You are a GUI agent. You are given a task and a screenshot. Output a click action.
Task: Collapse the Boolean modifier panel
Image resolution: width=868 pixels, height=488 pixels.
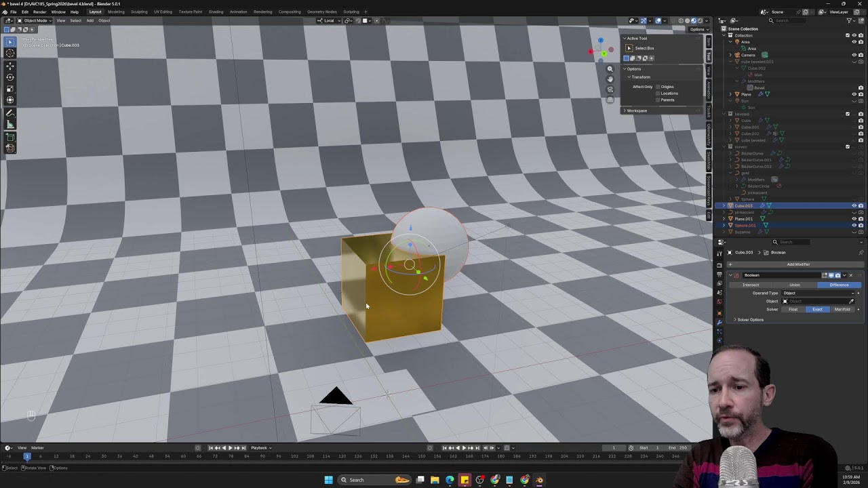pyautogui.click(x=731, y=275)
